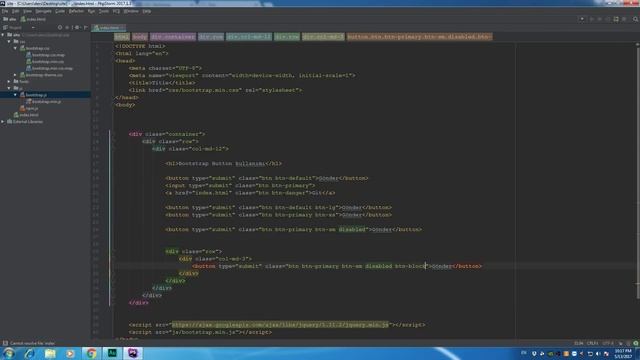Open Windows Media Player from taskbar
Image resolution: width=640 pixels, height=360 pixels.
click(x=70, y=353)
